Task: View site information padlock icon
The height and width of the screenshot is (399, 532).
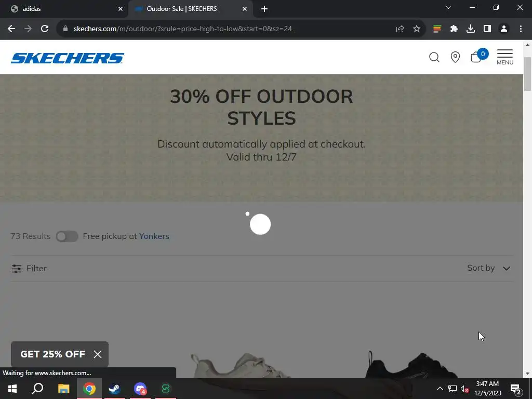Action: [65, 29]
